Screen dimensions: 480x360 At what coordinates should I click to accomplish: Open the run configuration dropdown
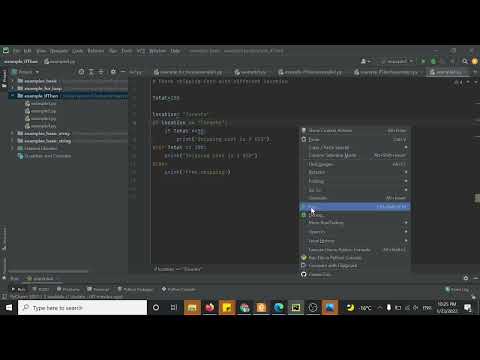[x=397, y=61]
